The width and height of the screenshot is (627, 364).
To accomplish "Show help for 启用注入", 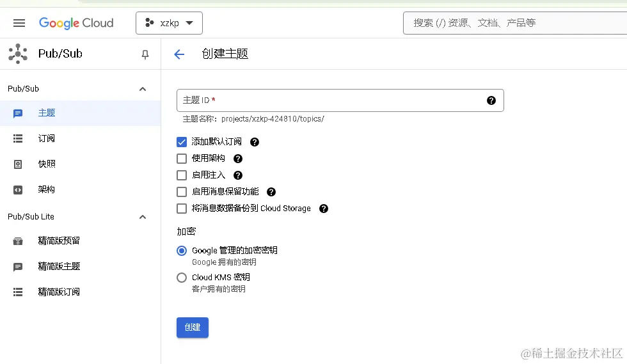I will (238, 175).
